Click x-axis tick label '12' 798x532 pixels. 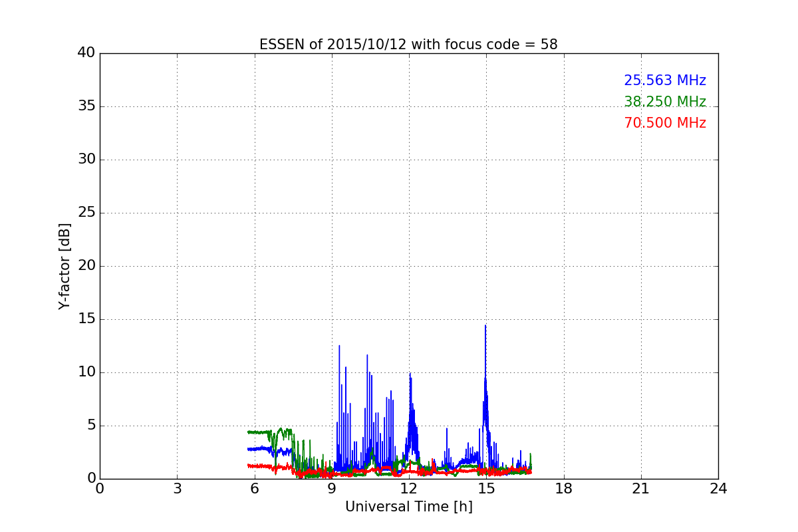409,489
